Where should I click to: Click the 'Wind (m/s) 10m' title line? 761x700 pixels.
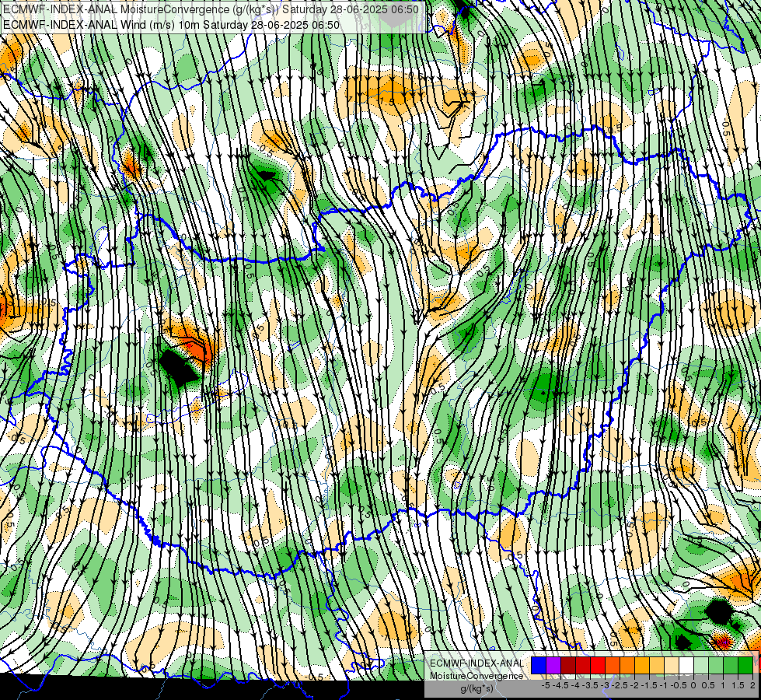point(171,25)
